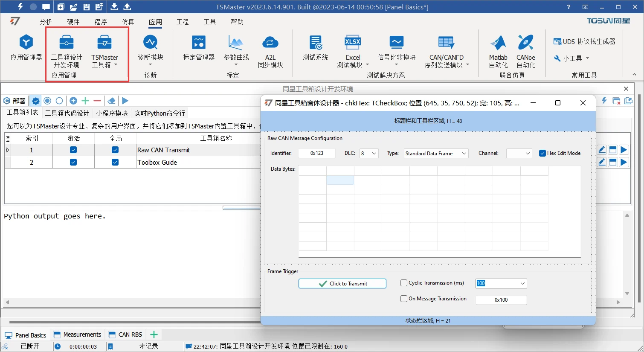Open A2L同步模块 sync module
Image resolution: width=644 pixels, height=352 pixels.
(x=270, y=51)
